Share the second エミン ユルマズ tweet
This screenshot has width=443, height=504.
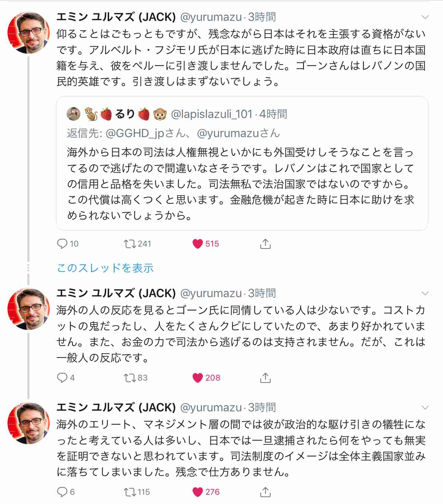pos(265,377)
